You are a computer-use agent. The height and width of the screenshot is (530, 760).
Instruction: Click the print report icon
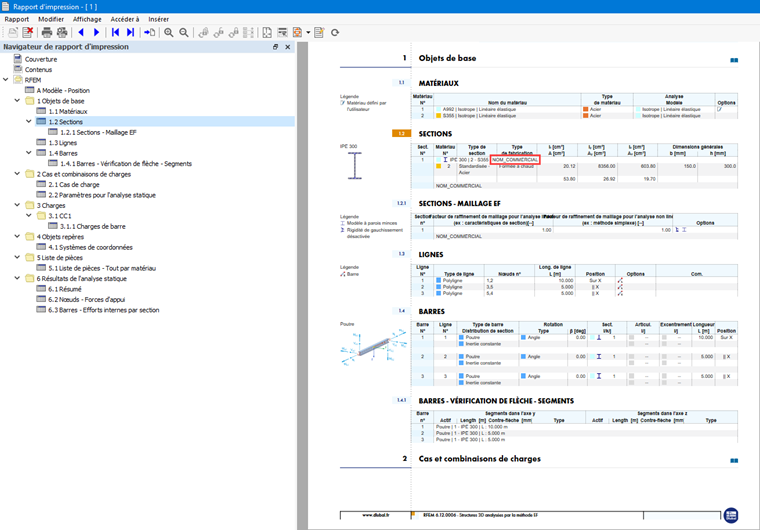pos(47,32)
